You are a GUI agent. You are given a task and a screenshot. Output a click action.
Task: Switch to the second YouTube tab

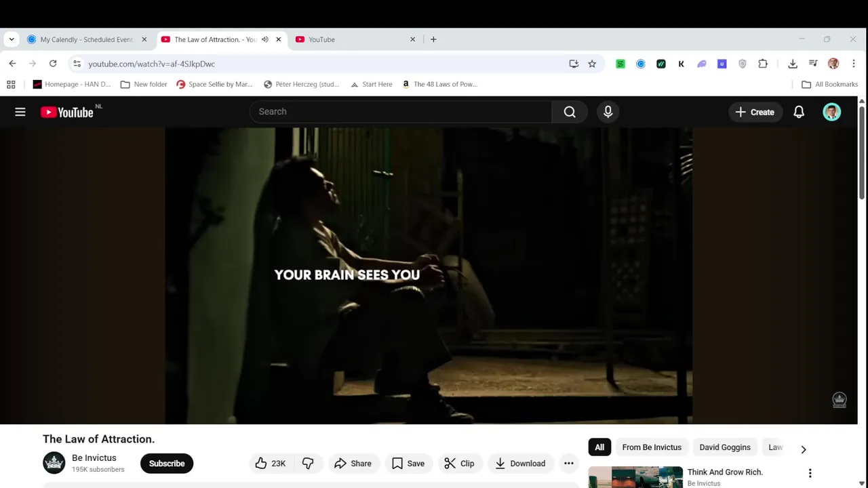[355, 39]
